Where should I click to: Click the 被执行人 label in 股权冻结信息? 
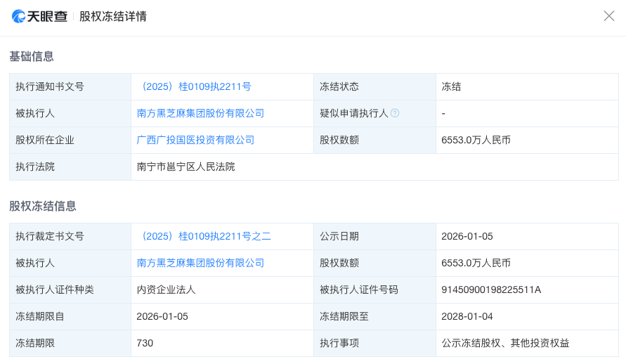coord(35,263)
